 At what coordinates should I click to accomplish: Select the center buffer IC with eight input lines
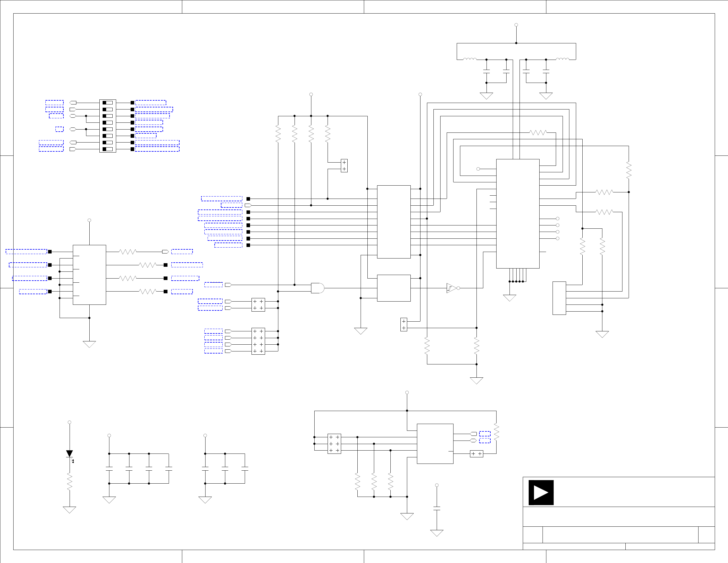click(394, 222)
